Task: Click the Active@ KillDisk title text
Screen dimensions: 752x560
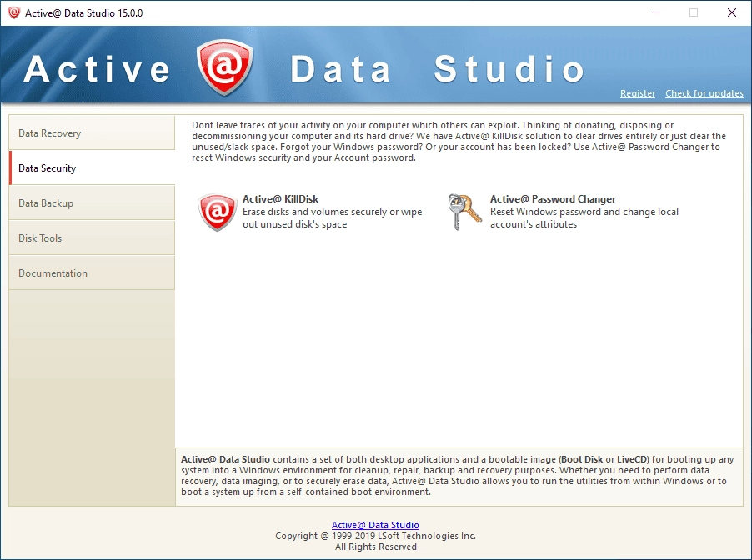Action: click(281, 199)
